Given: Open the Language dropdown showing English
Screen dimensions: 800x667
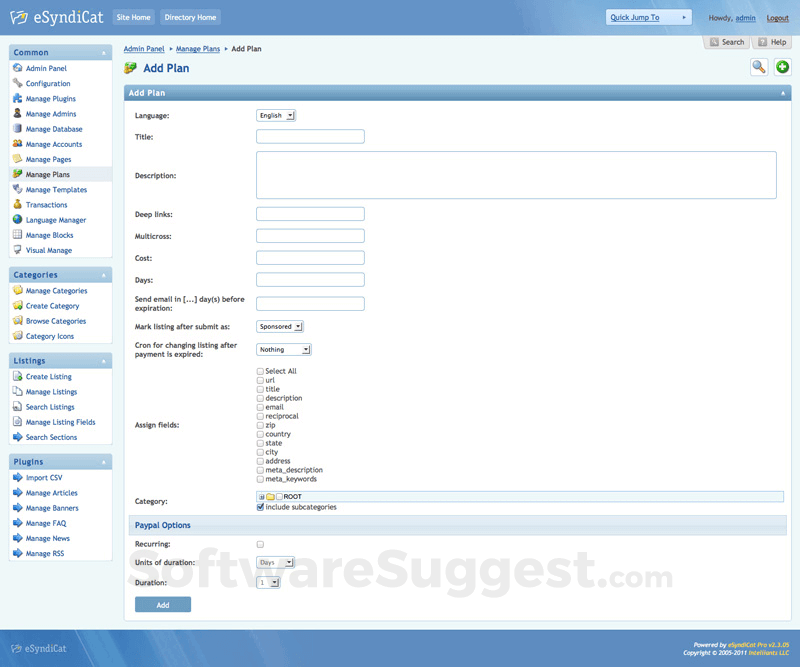Looking at the screenshot, I should pos(276,115).
